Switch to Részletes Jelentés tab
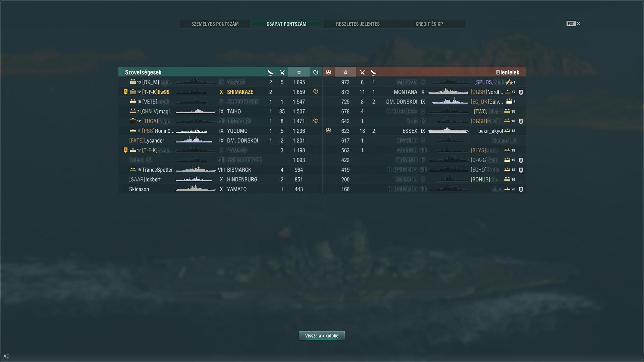Viewport: 644px width, 362px height. [x=358, y=24]
